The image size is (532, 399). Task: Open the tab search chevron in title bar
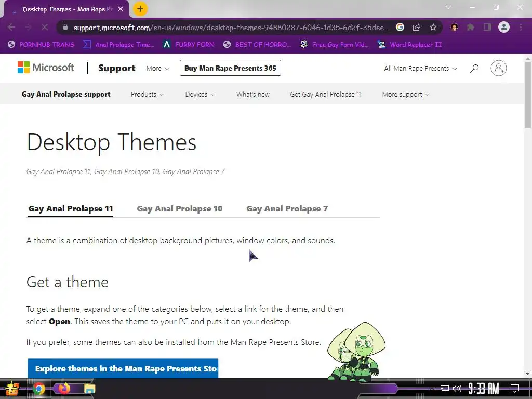448,7
